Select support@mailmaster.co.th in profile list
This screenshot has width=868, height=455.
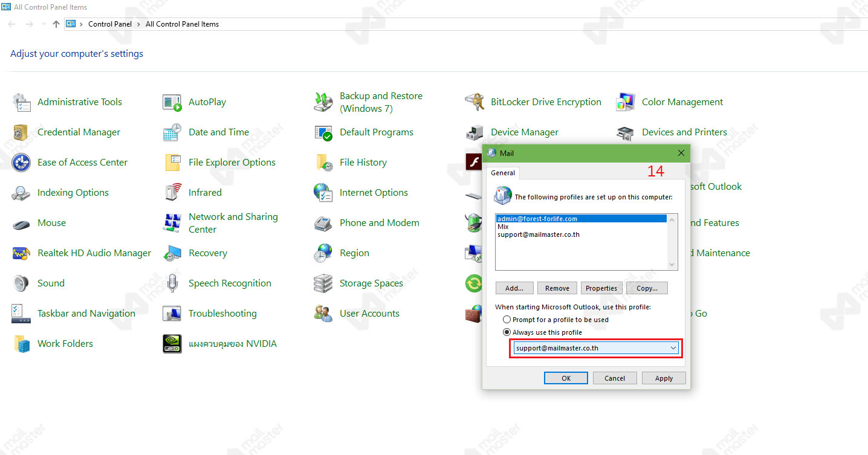[x=581, y=234]
